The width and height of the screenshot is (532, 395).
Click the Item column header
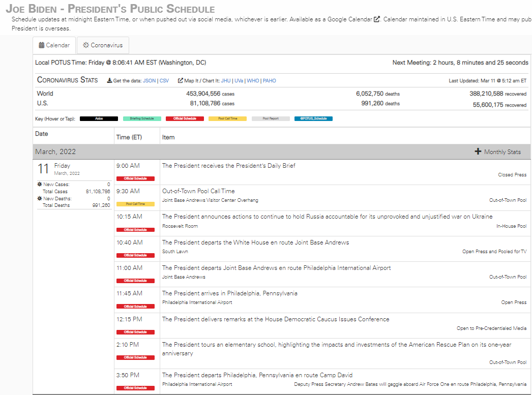click(168, 137)
